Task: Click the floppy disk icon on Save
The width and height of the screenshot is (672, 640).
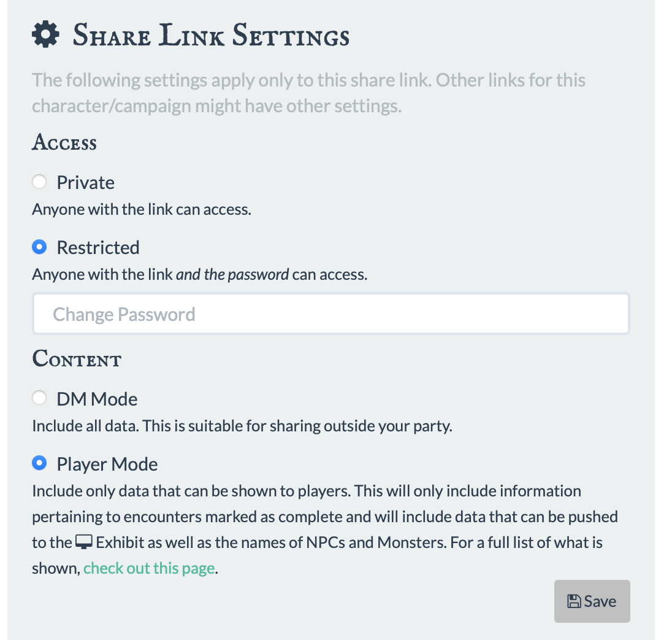Action: click(574, 601)
